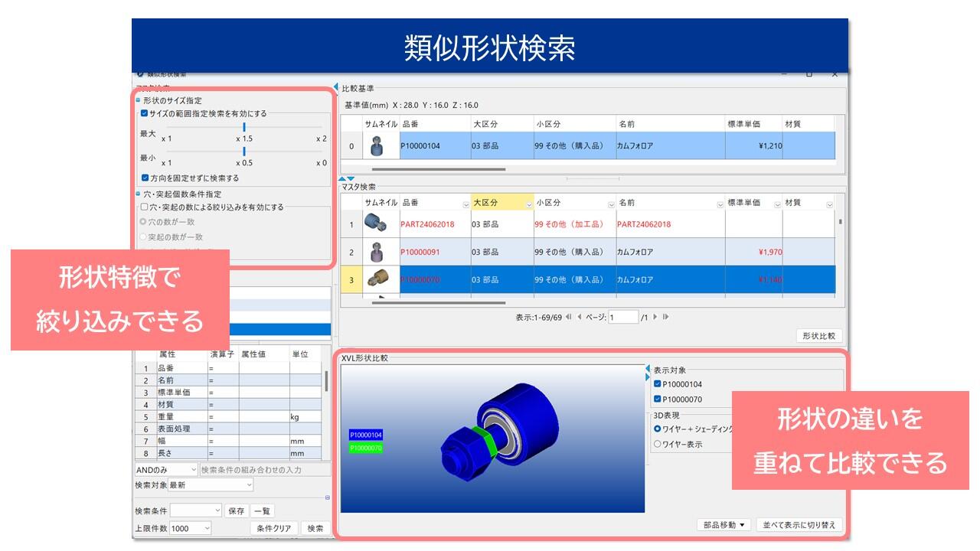
Task: Uncheck サイズの範囲指定検索を有効にする checkbox
Action: click(145, 113)
